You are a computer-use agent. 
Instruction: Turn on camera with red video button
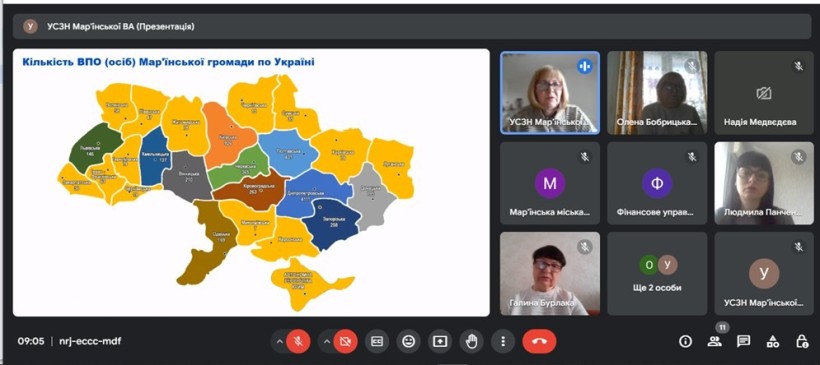coord(345,341)
